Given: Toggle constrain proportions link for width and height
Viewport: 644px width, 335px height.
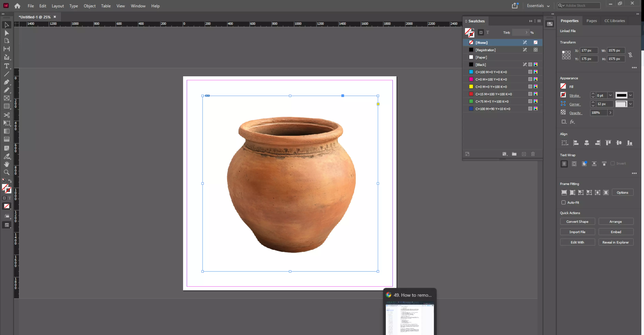Looking at the screenshot, I should (x=630, y=55).
